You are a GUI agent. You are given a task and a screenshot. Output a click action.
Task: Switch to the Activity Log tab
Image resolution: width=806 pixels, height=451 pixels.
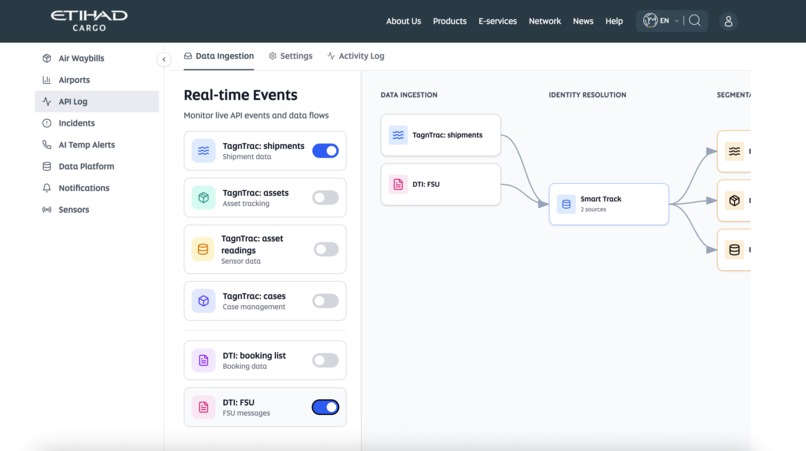pyautogui.click(x=356, y=56)
